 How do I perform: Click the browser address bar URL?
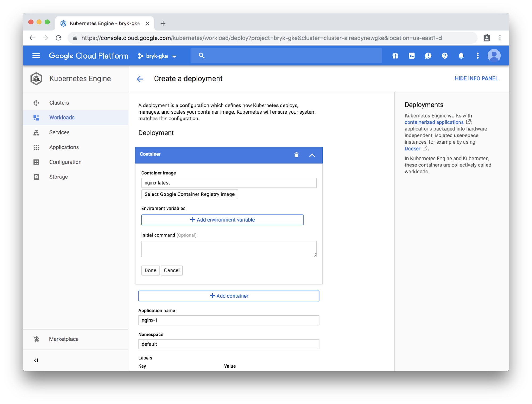[x=261, y=38]
